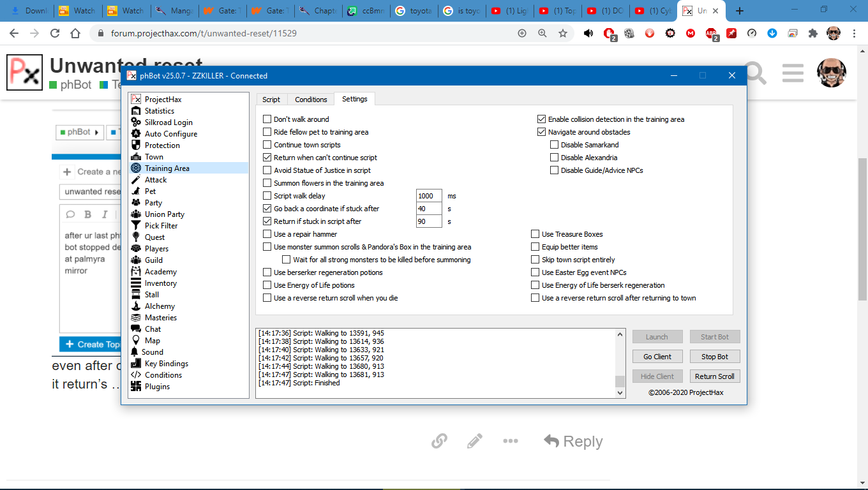This screenshot has height=490, width=868.
Task: Click the forum Reply arrow icon
Action: pyautogui.click(x=551, y=441)
